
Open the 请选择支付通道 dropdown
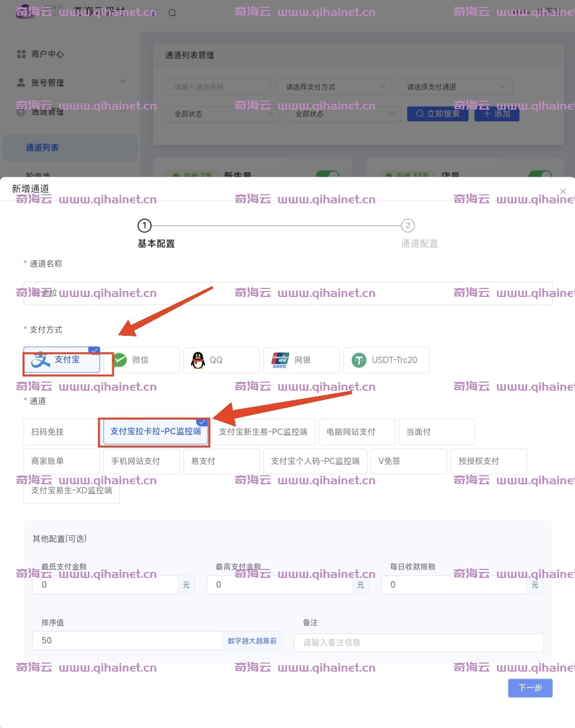tap(455, 87)
